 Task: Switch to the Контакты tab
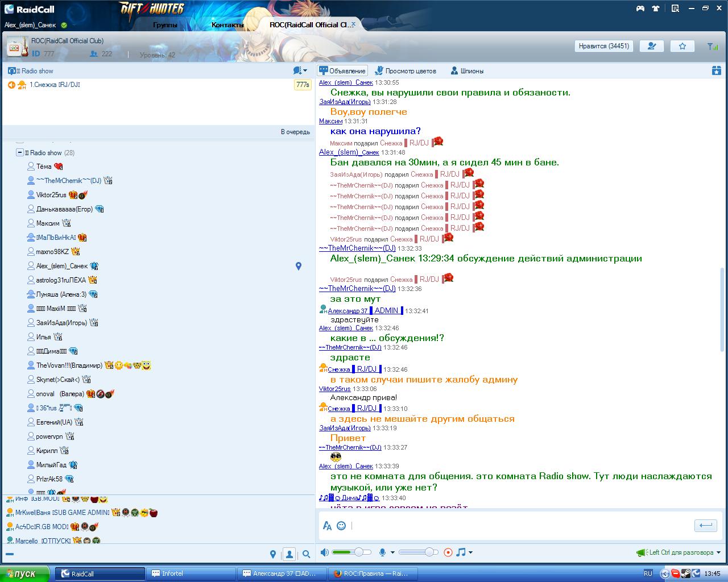(x=227, y=25)
